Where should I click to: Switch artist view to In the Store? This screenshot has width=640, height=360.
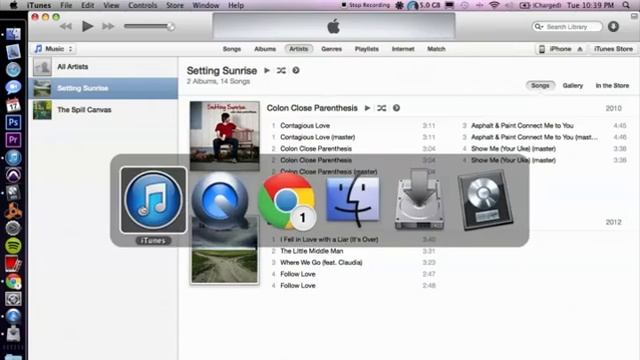point(612,86)
